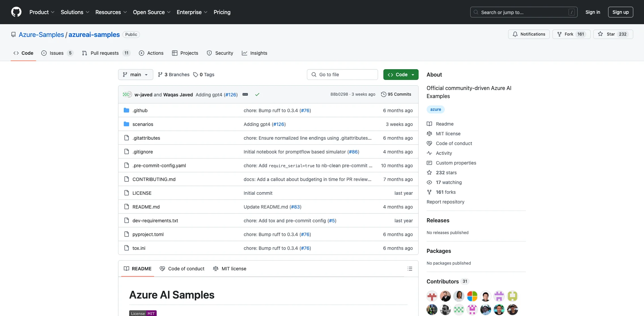Switch to the Insights tab
The width and height of the screenshot is (644, 316).
pyautogui.click(x=255, y=53)
